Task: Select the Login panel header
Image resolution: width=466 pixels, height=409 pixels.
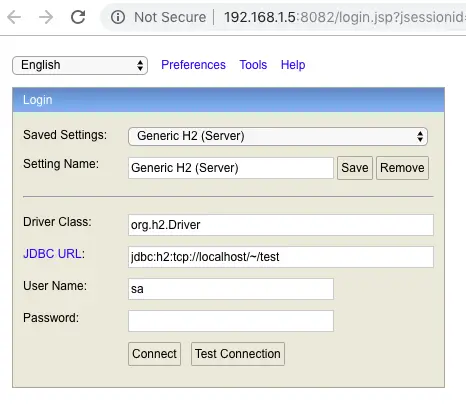Action: point(228,100)
